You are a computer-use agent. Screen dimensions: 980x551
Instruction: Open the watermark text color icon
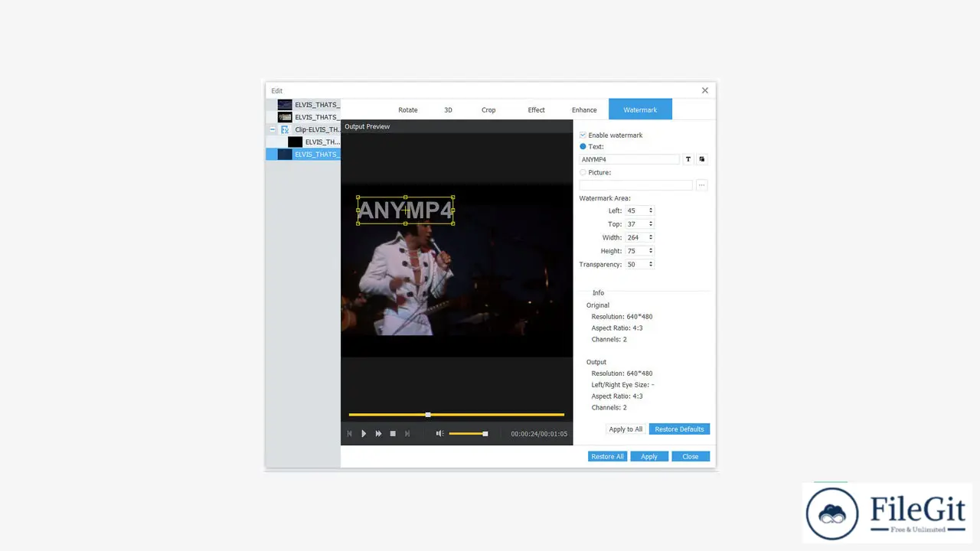702,159
